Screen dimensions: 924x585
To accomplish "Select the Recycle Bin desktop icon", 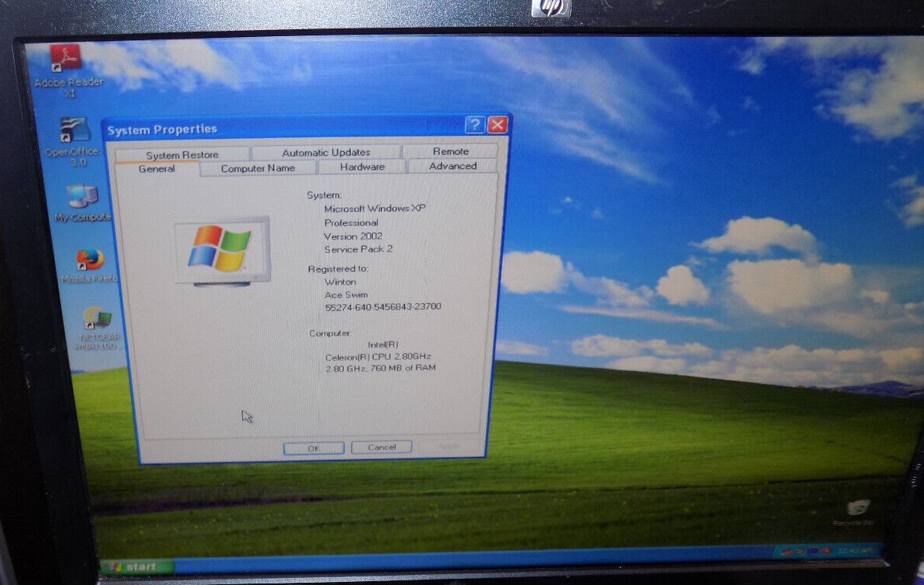I will point(856,512).
